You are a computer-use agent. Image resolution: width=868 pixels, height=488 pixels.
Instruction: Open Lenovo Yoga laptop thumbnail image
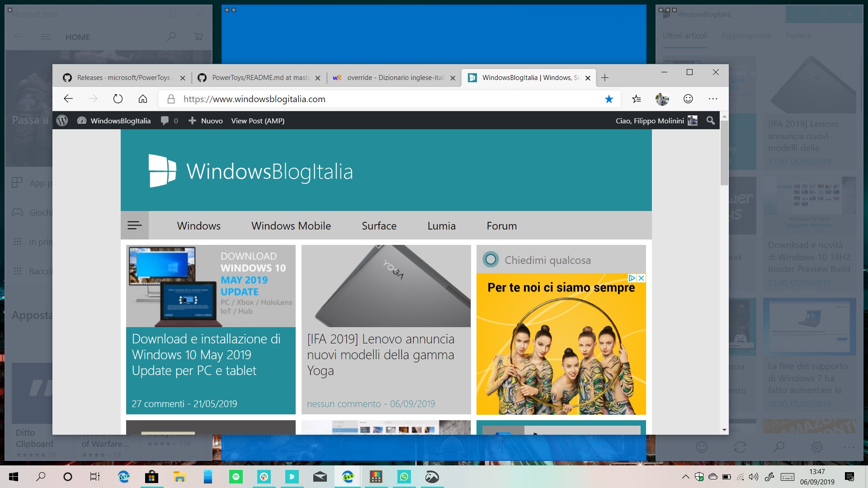pyautogui.click(x=386, y=286)
